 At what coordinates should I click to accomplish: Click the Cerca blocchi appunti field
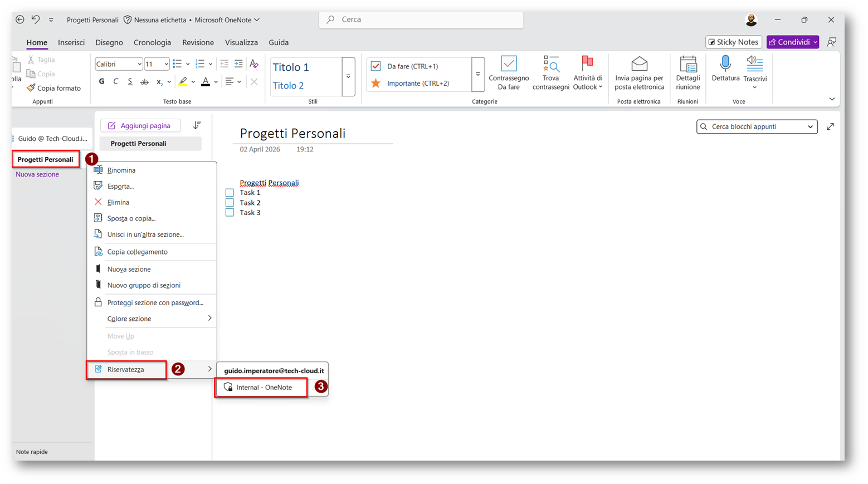pyautogui.click(x=752, y=126)
